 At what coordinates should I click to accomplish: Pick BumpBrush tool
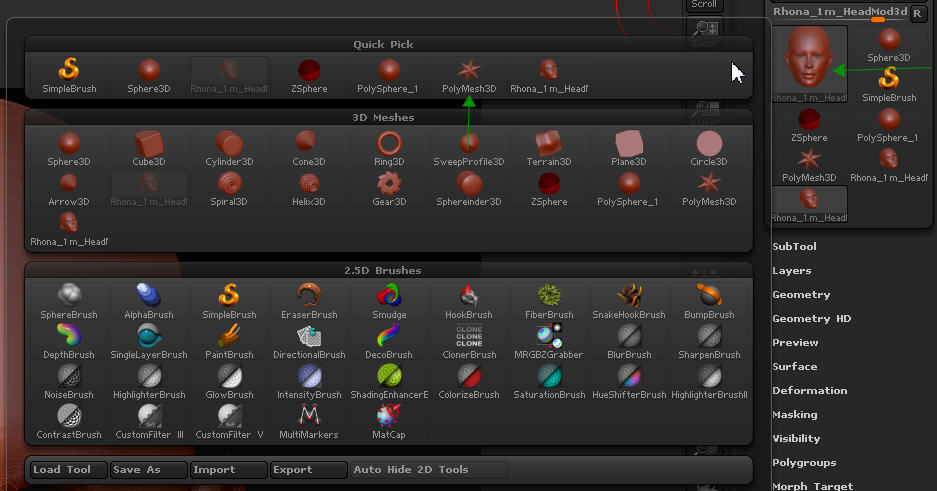point(709,302)
